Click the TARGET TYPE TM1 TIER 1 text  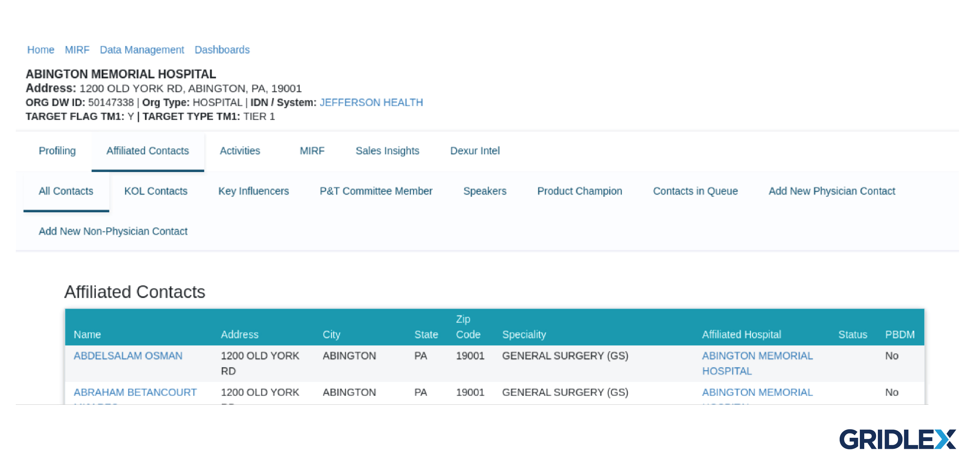click(x=208, y=116)
